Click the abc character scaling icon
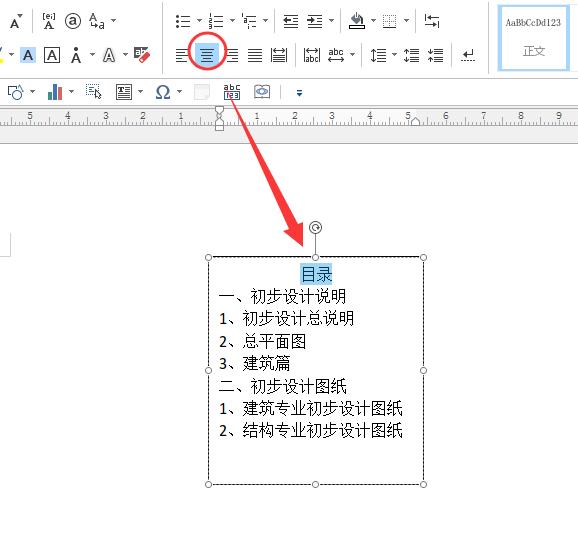The width and height of the screenshot is (578, 536). (x=336, y=55)
